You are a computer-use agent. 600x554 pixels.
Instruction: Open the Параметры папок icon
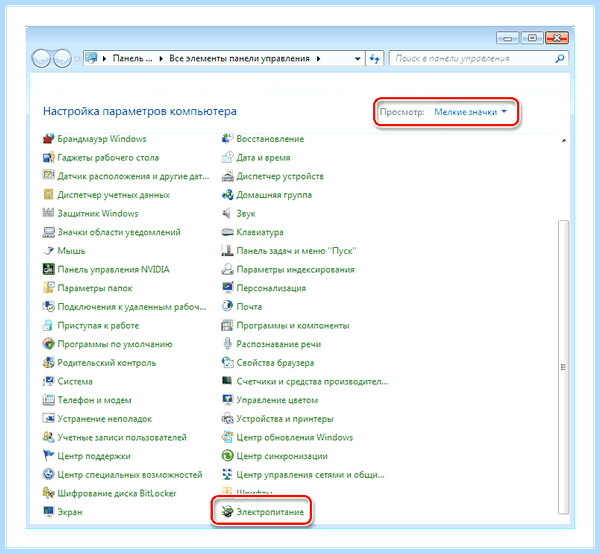(x=48, y=288)
